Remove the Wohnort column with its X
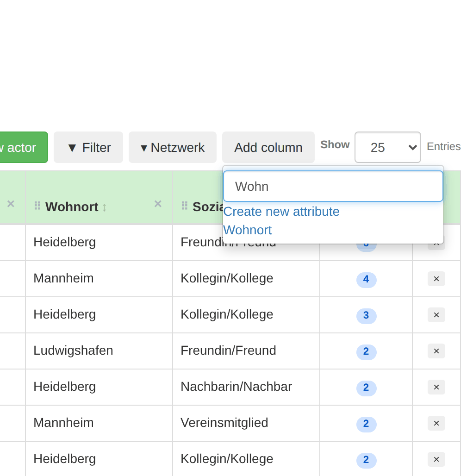Viewport: 473px width, 476px height. click(158, 204)
